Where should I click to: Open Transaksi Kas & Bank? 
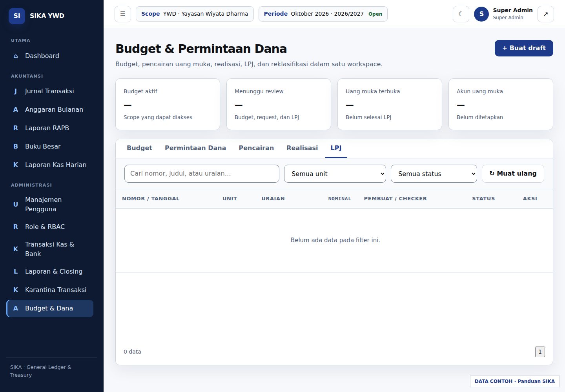[x=50, y=249]
